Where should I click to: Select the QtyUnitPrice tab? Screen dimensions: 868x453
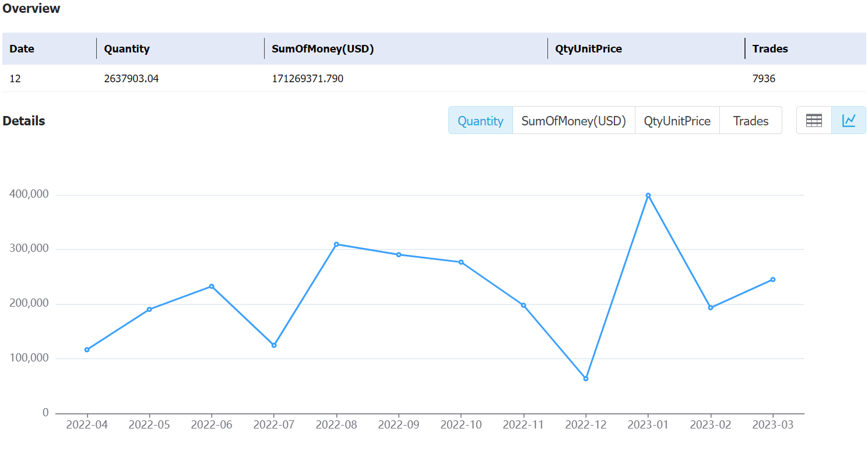(677, 121)
